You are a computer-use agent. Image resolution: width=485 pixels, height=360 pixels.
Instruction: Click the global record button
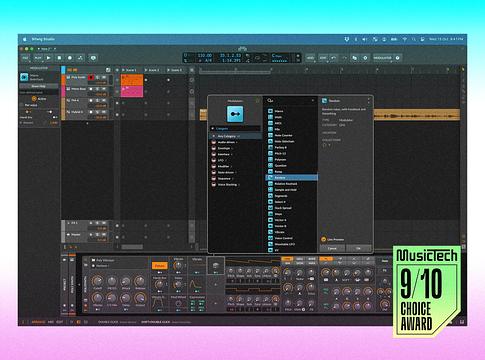[x=70, y=58]
